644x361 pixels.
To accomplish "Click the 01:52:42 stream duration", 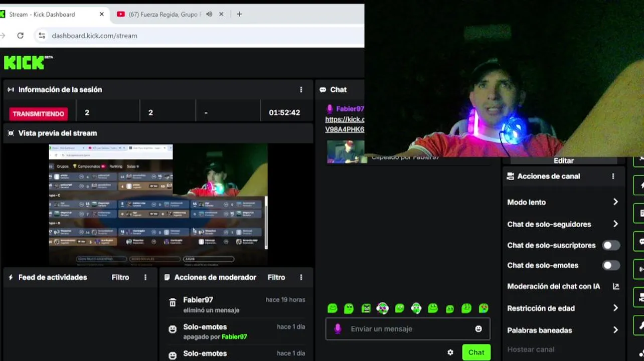I will pos(284,113).
